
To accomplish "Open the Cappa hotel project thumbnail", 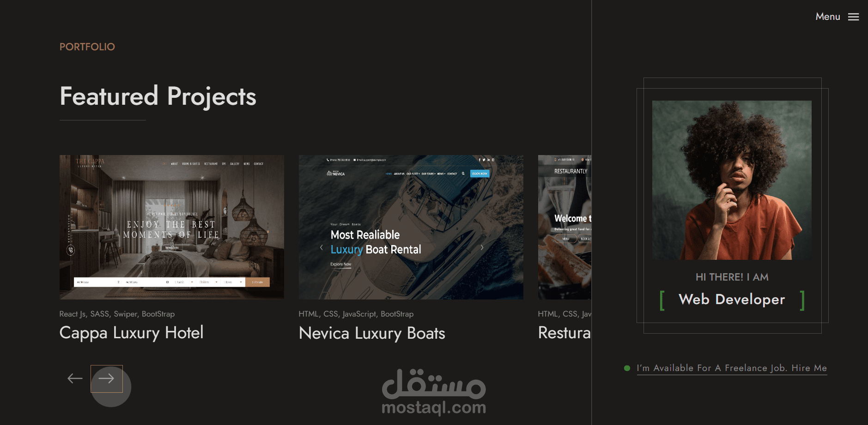I will 172,227.
